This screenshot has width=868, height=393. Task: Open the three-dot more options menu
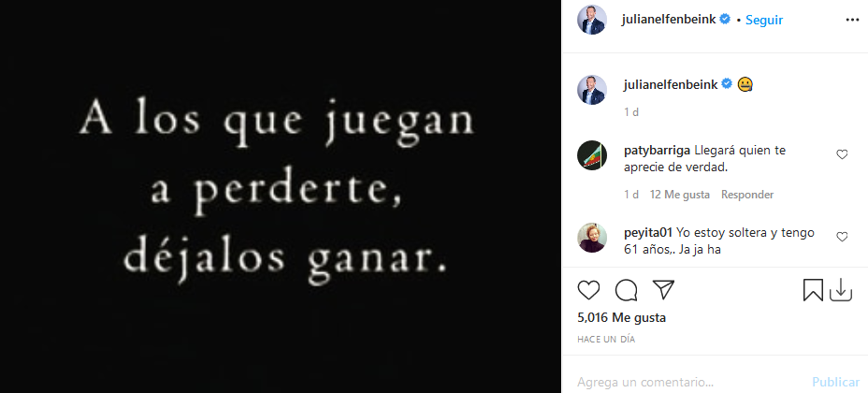[x=852, y=20]
